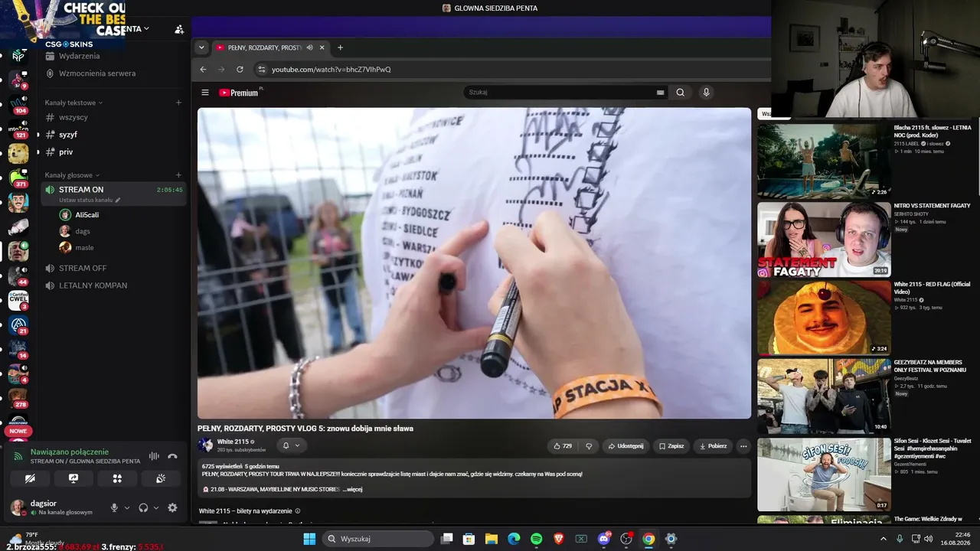Viewport: 980px width, 551px height.
Task: Mute the Discord microphone
Action: [114, 507]
